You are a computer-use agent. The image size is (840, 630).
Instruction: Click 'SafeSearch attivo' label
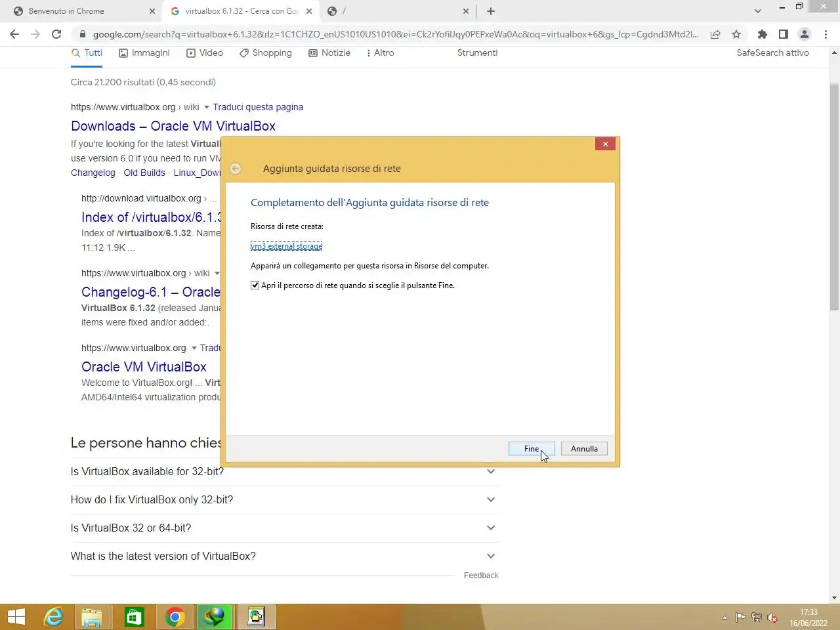[x=772, y=53]
